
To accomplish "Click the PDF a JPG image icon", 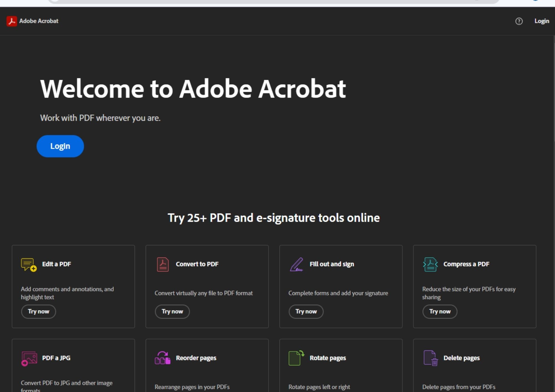I will point(29,358).
